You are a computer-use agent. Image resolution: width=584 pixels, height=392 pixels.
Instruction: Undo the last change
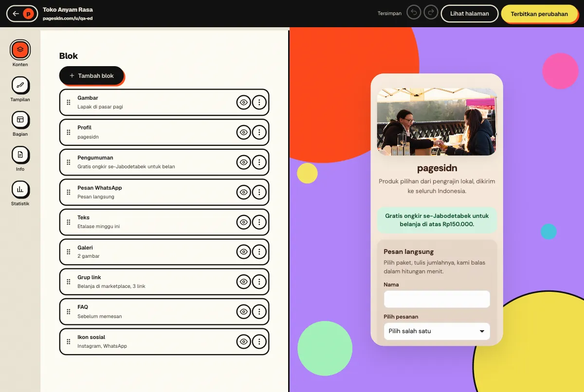pos(414,13)
